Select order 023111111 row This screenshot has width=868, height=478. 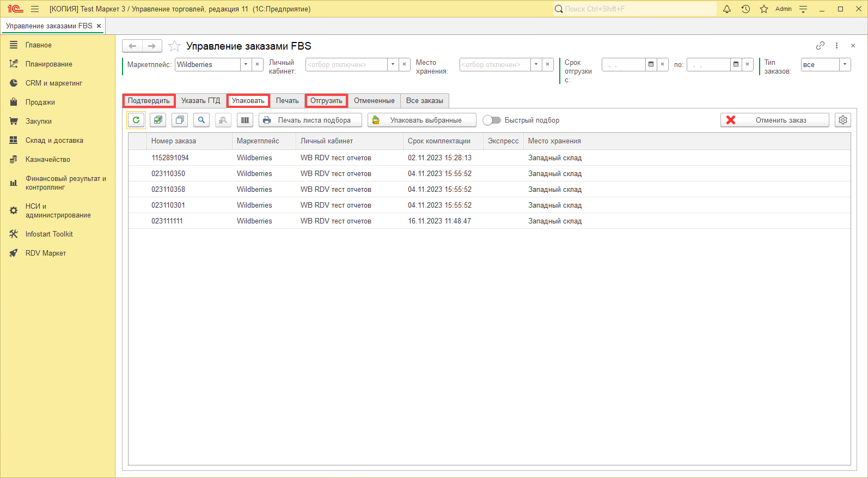coord(490,221)
